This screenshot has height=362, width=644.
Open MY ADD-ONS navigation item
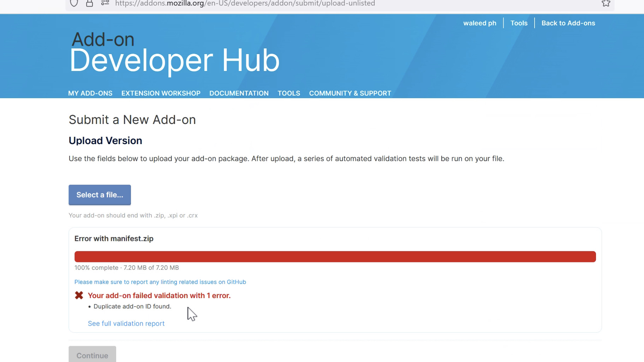coord(90,93)
